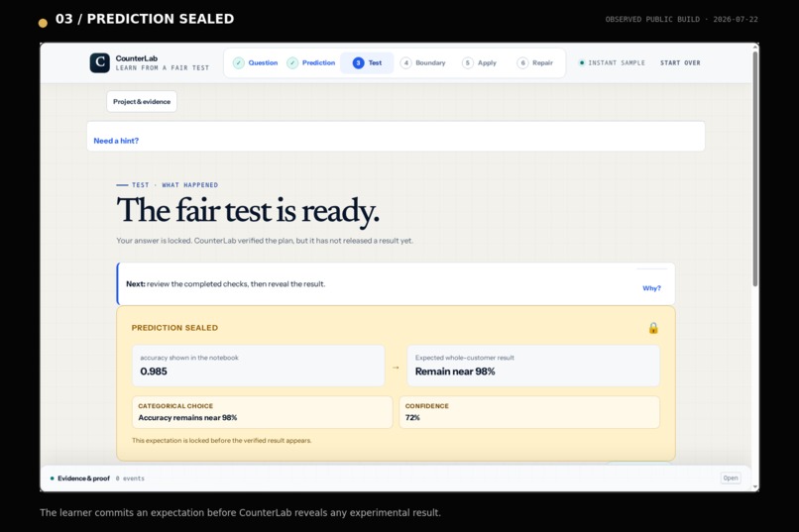This screenshot has width=799, height=532.
Task: Click the Remain near 98% result
Action: tap(455, 372)
